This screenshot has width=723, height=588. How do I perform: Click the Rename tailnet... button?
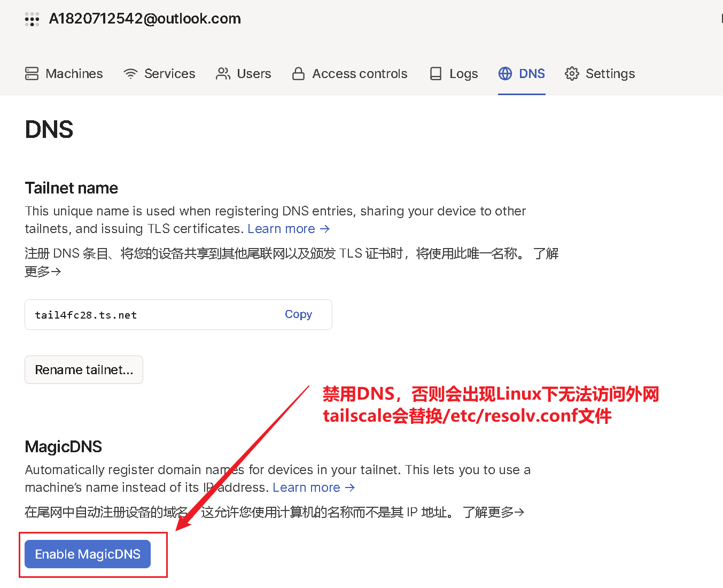pyautogui.click(x=84, y=369)
